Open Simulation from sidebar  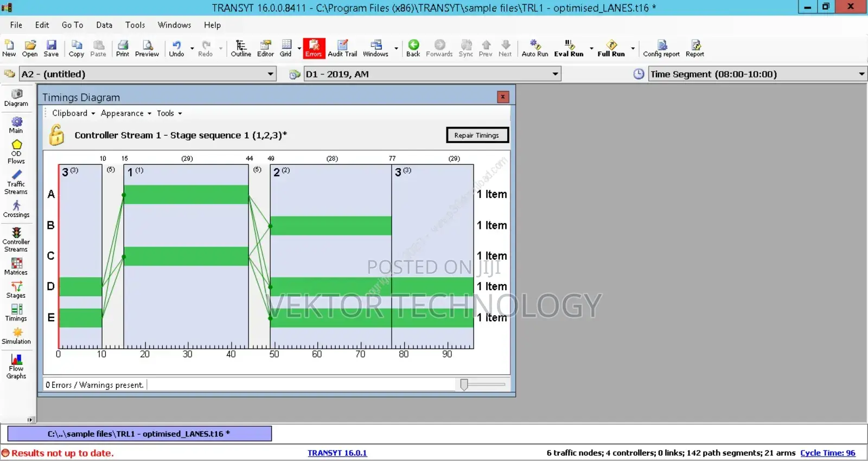[16, 336]
